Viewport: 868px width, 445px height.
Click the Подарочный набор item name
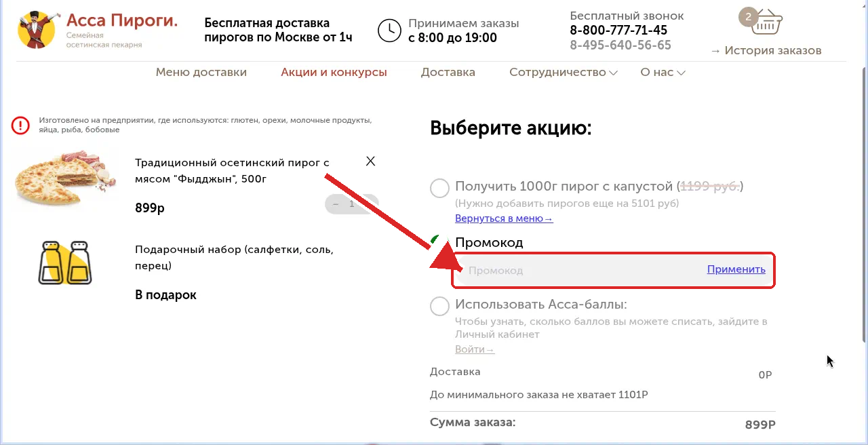[234, 258]
